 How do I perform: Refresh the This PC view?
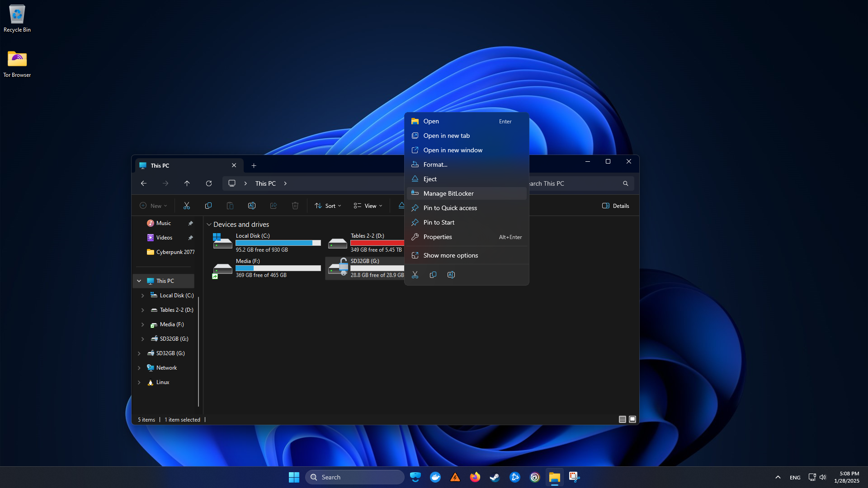[x=209, y=183]
